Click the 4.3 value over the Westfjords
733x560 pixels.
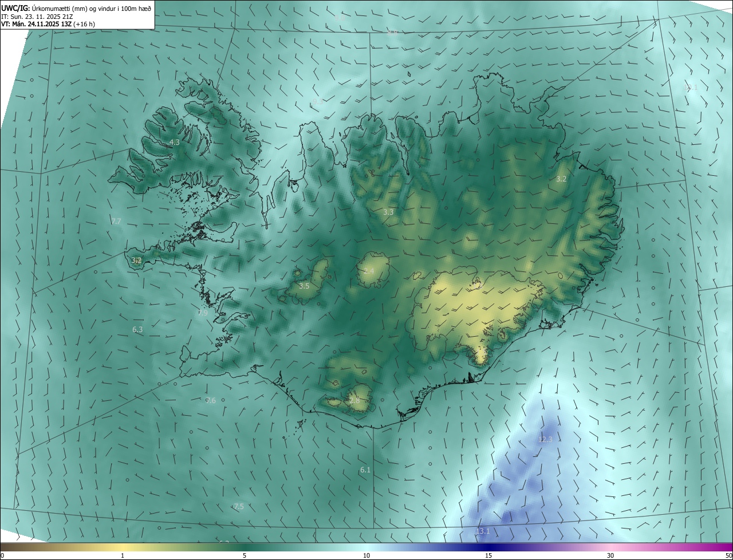click(x=175, y=142)
